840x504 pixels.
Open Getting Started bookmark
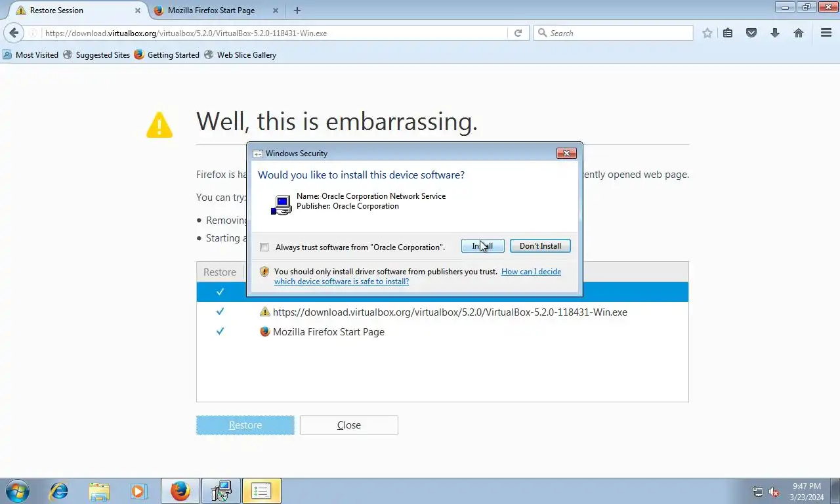(167, 55)
